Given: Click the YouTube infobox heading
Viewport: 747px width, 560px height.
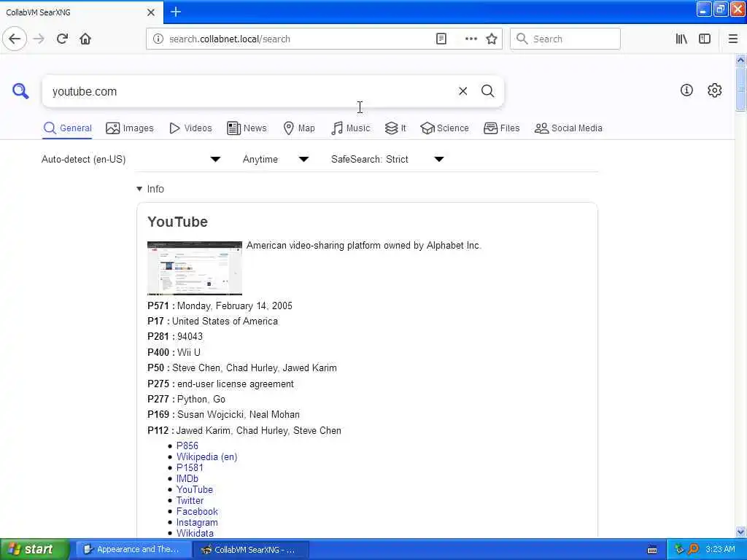Looking at the screenshot, I should point(178,222).
